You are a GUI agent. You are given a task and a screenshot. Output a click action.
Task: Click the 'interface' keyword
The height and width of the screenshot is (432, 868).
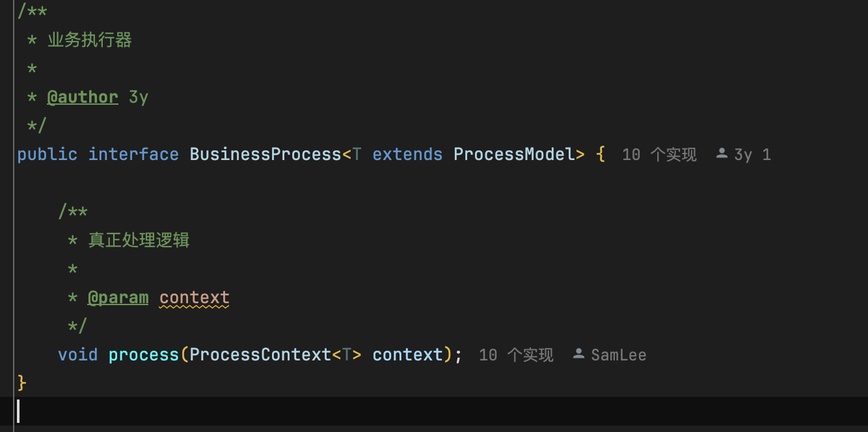[133, 155]
